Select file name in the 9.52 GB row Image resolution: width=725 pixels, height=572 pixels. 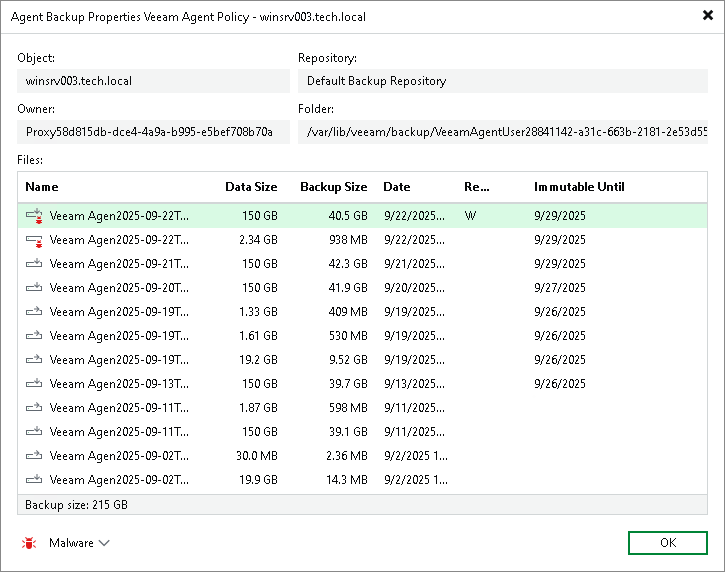[x=119, y=360]
